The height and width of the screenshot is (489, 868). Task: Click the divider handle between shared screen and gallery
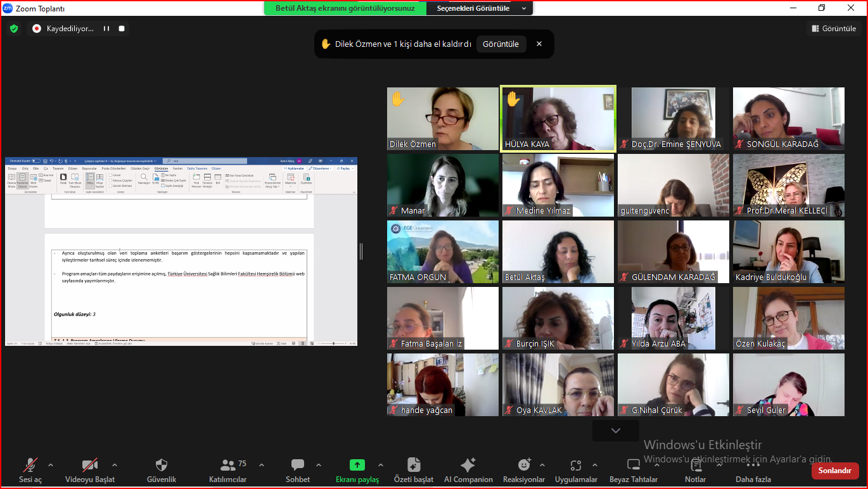(x=361, y=251)
